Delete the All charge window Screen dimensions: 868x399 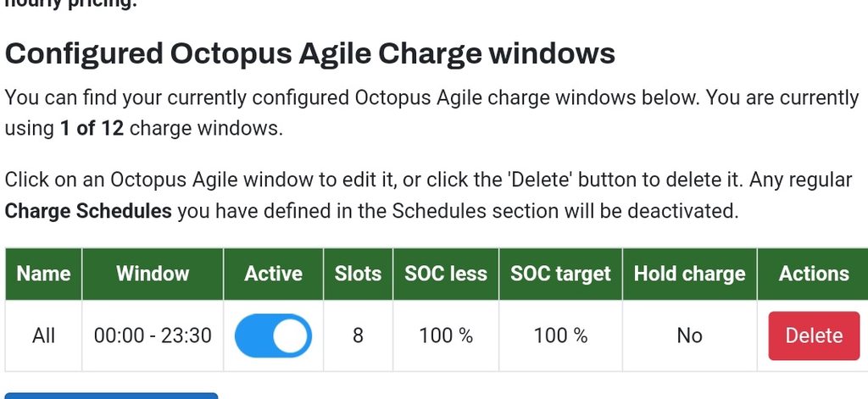(814, 335)
